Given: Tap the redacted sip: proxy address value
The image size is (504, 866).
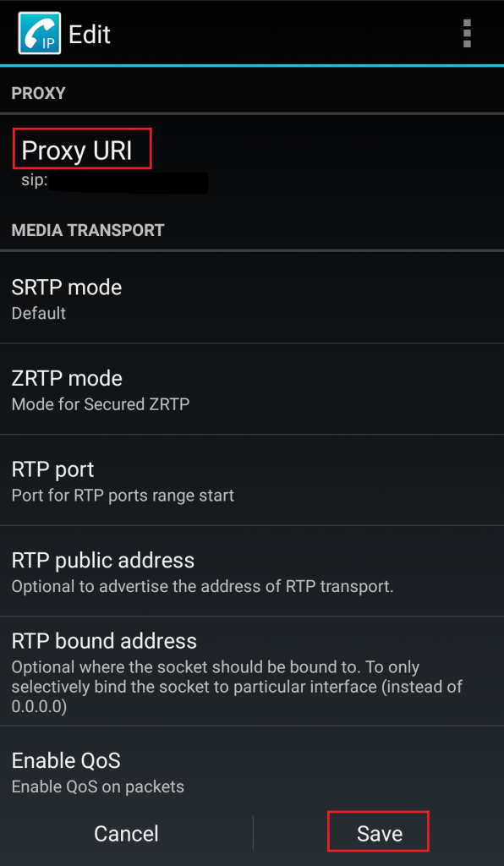Looking at the screenshot, I should pos(115,182).
